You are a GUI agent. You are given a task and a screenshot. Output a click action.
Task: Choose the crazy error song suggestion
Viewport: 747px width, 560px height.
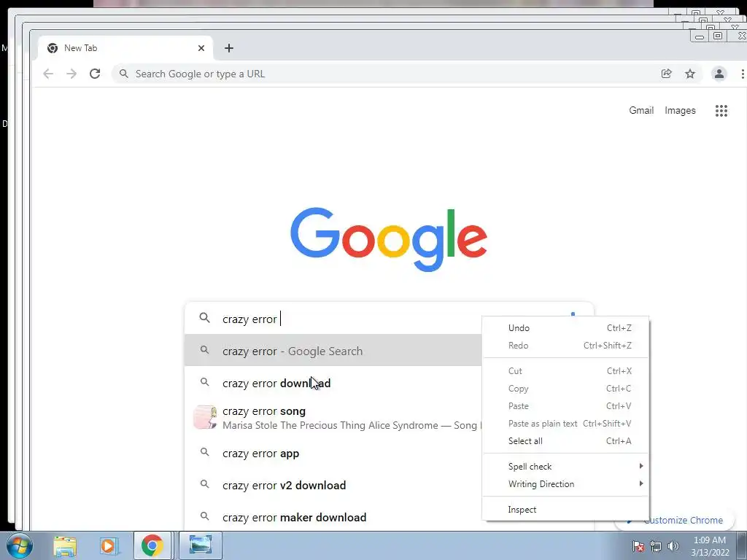point(333,418)
